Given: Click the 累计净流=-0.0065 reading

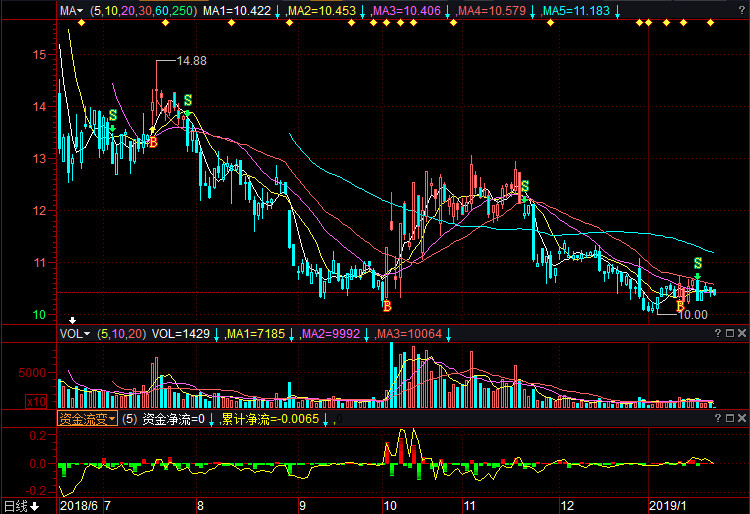Looking at the screenshot, I should click(270, 419).
